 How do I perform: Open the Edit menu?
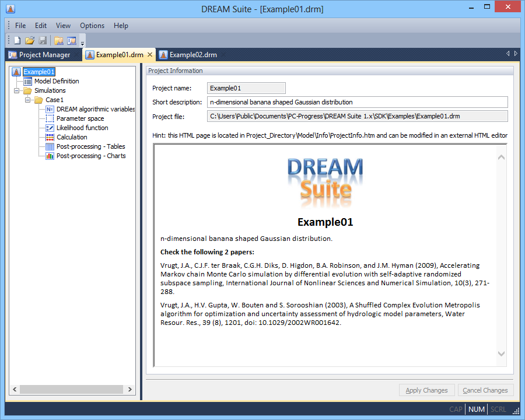pyautogui.click(x=41, y=26)
